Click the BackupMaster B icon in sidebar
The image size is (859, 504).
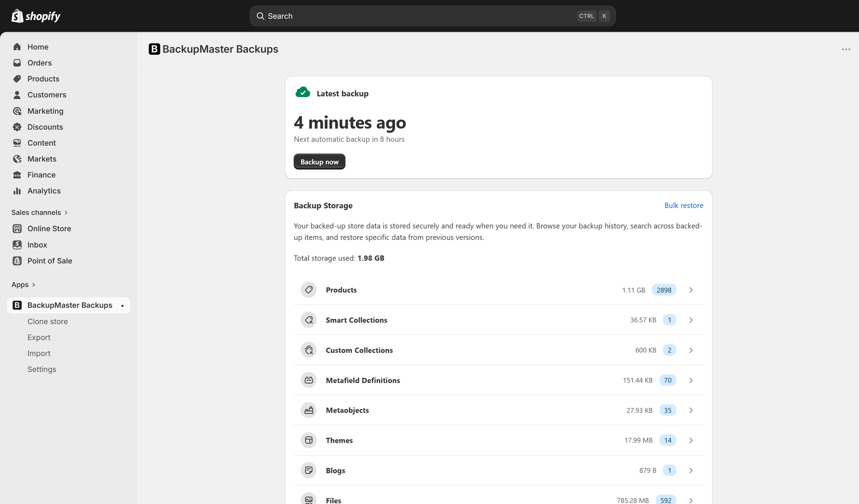tap(17, 305)
